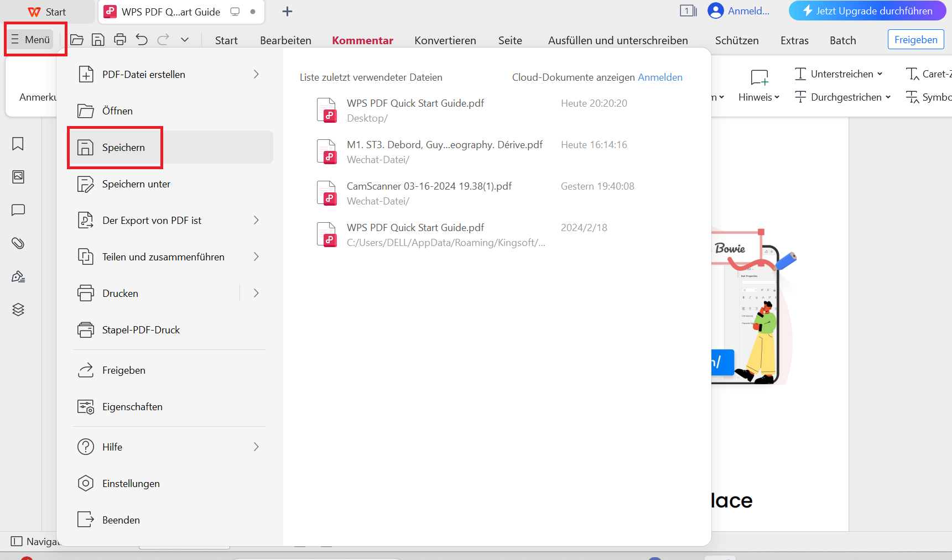Open recent file CamScanner 03-16-2024 19.38(1).pdf
This screenshot has height=560, width=952.
(x=429, y=186)
